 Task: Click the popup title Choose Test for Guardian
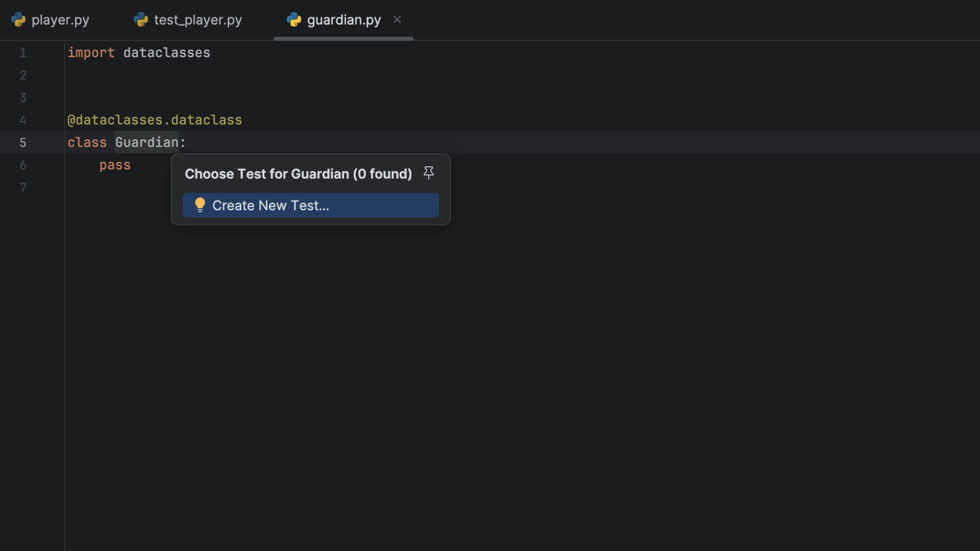(298, 174)
